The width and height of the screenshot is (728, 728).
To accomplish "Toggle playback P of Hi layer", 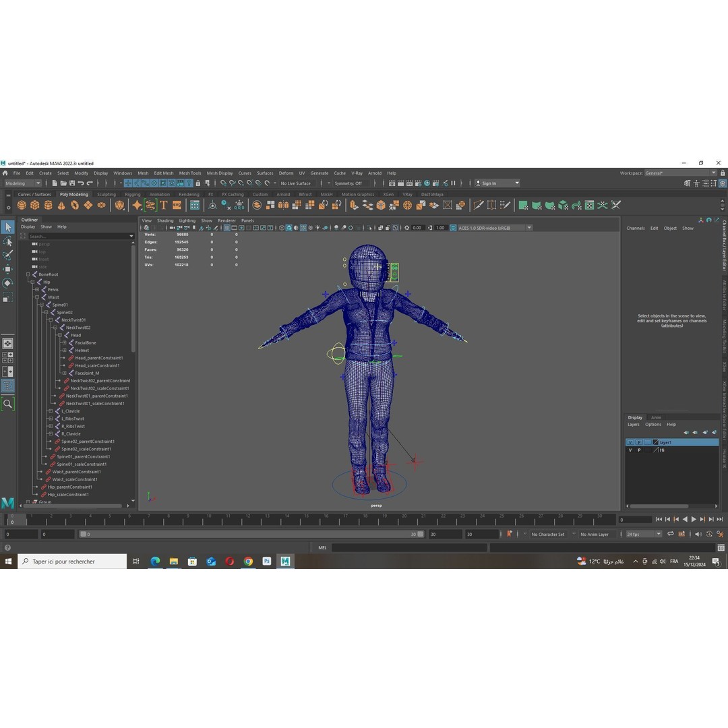I will point(639,450).
